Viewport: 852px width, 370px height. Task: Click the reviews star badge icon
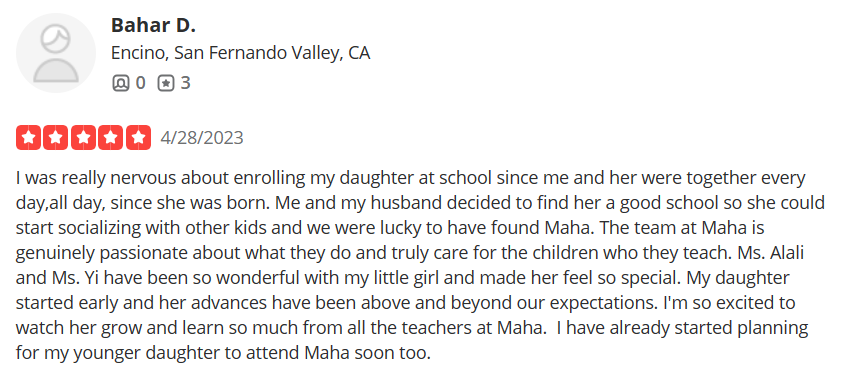pyautogui.click(x=166, y=83)
